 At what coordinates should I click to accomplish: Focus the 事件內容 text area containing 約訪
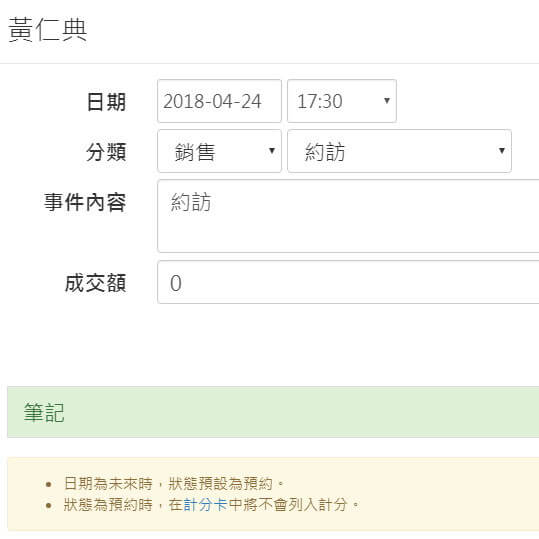(x=348, y=216)
